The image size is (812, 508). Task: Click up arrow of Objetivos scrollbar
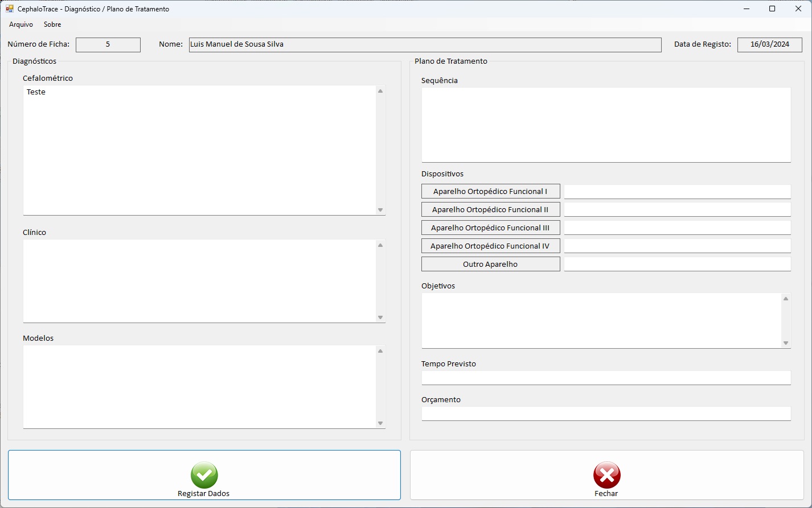(x=786, y=299)
